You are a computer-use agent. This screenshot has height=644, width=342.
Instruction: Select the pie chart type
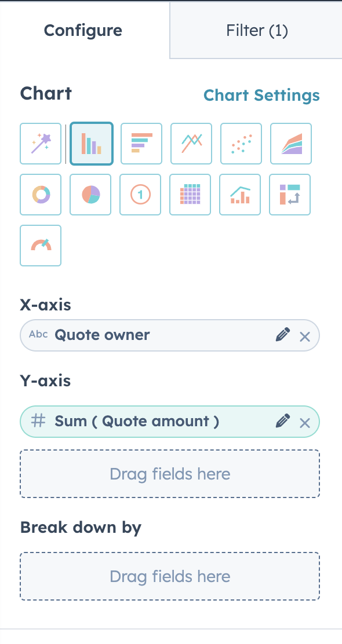tap(90, 195)
